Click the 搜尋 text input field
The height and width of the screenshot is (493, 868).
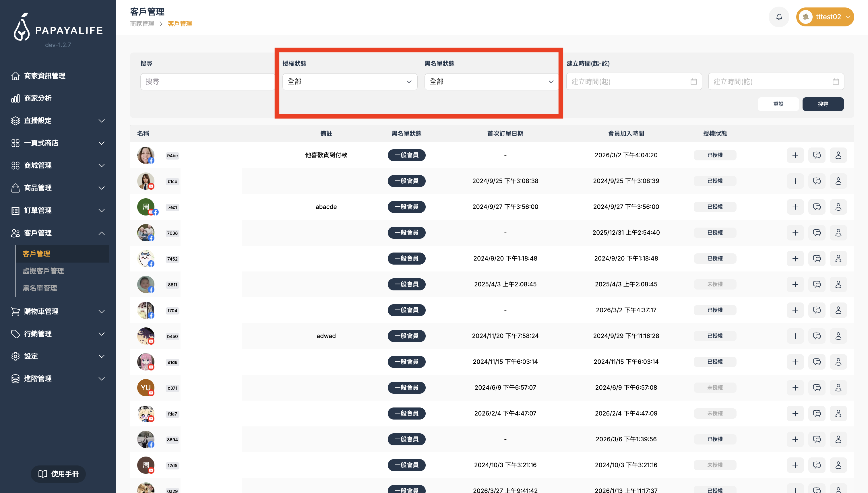point(207,81)
